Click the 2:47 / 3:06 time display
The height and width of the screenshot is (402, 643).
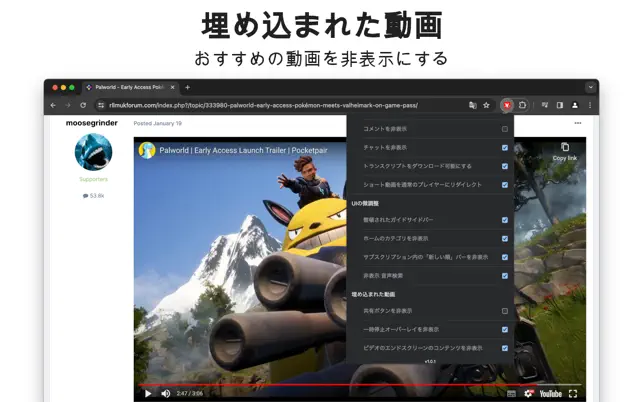(x=189, y=394)
